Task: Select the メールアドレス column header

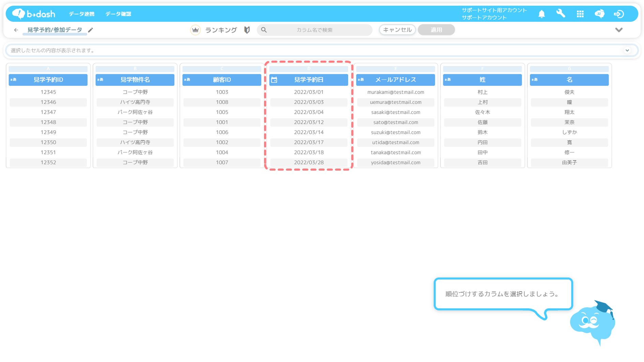Action: [x=395, y=80]
